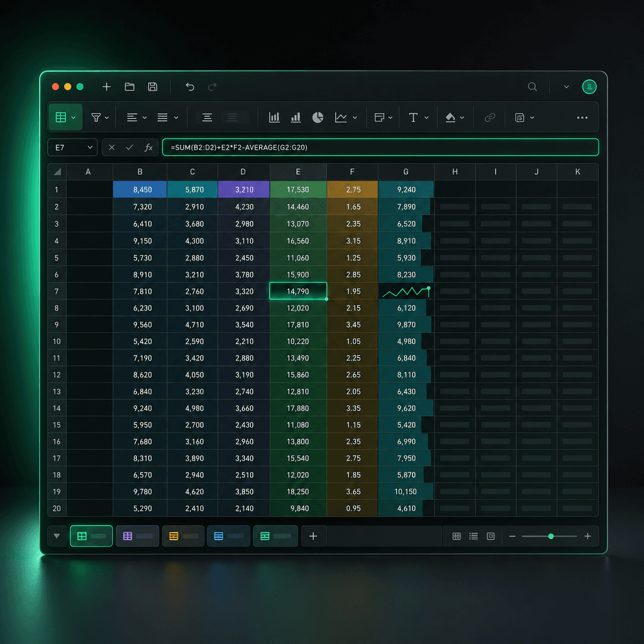
Task: Click the insert link icon
Action: (x=489, y=118)
